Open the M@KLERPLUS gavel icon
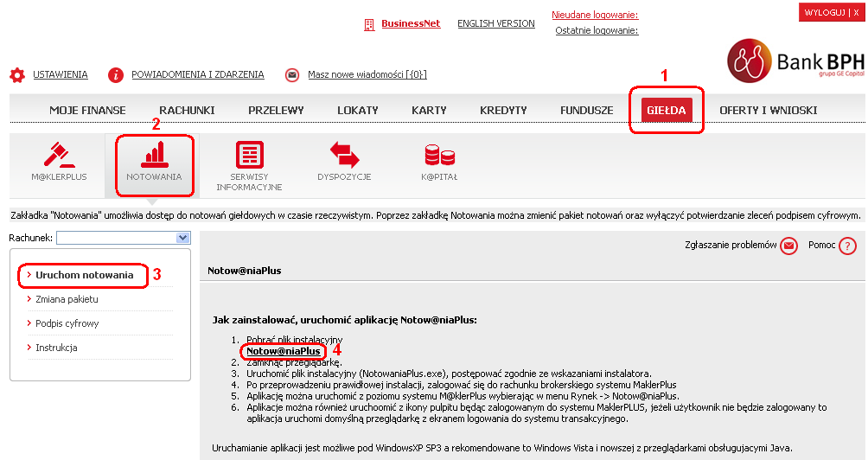The width and height of the screenshot is (868, 460). (60, 155)
